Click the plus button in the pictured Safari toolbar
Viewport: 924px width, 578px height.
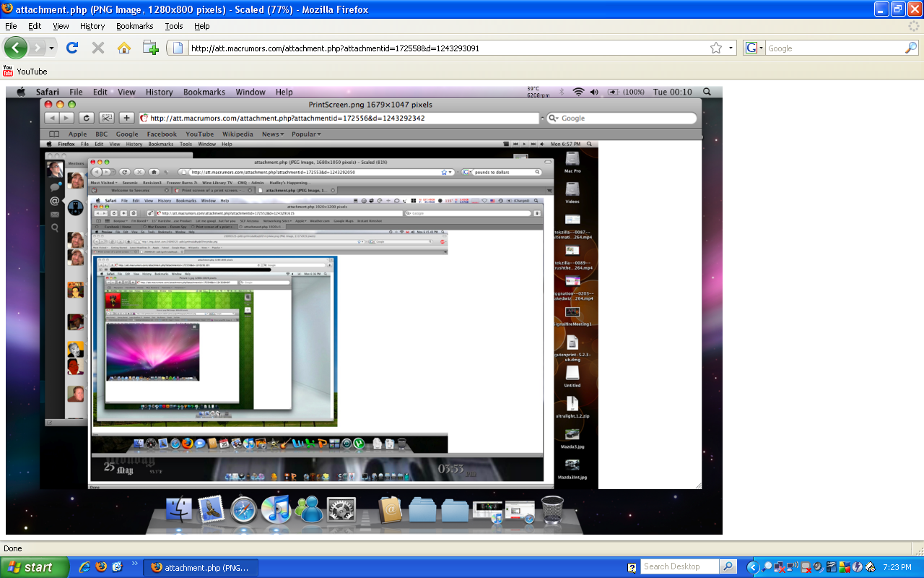coord(126,118)
